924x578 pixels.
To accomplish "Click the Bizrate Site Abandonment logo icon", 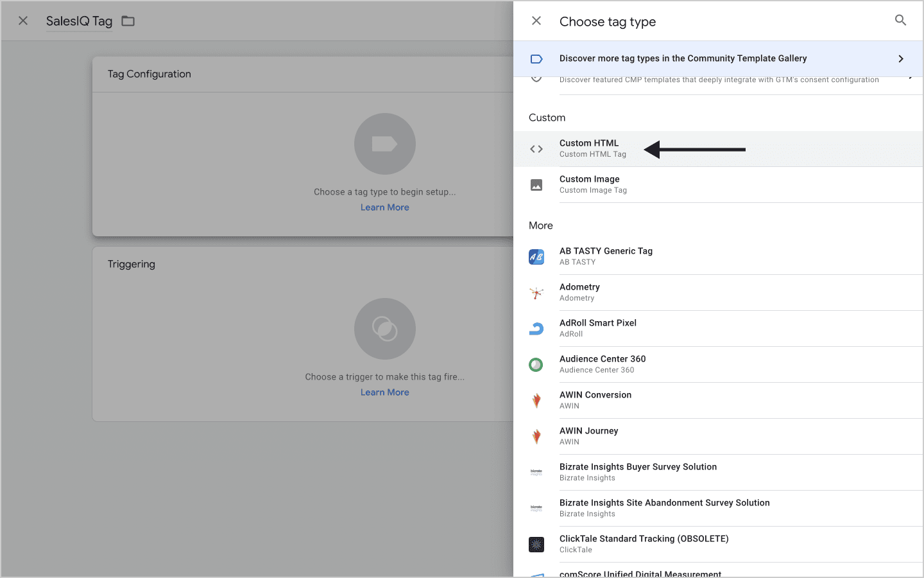I will click(x=536, y=509).
